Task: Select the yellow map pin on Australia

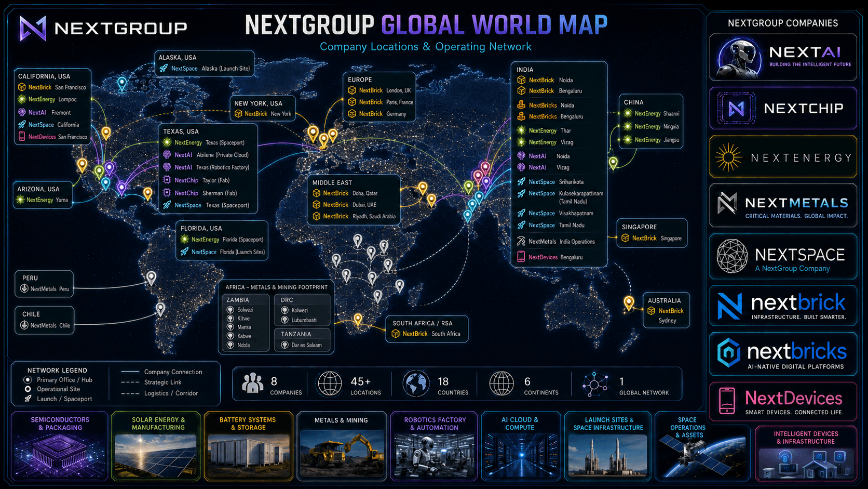Action: 629,303
